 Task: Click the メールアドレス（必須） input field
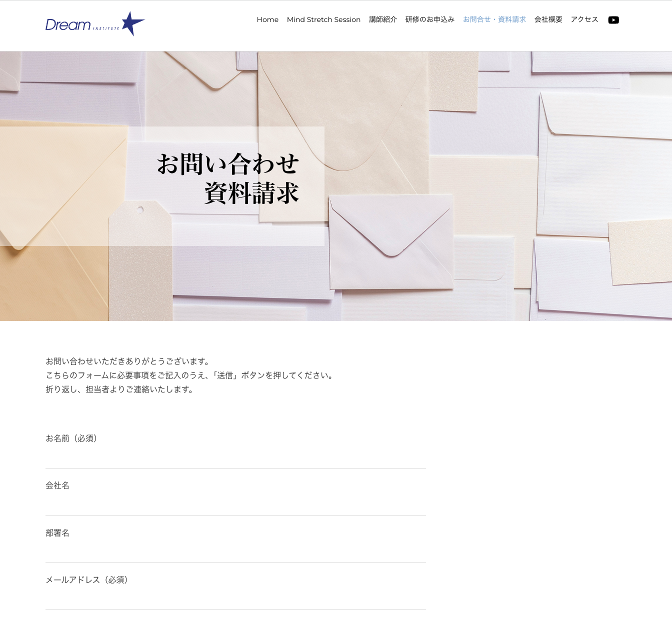(x=235, y=598)
